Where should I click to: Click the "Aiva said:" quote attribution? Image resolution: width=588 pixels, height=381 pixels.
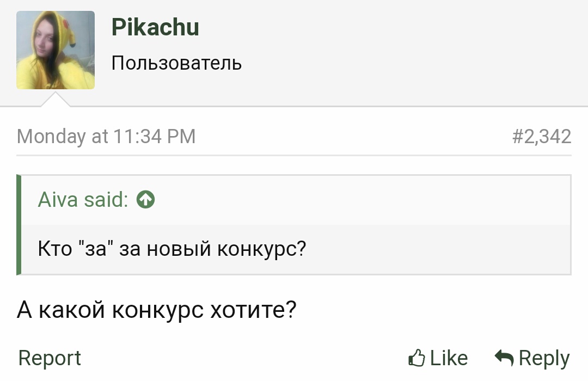coord(83,200)
